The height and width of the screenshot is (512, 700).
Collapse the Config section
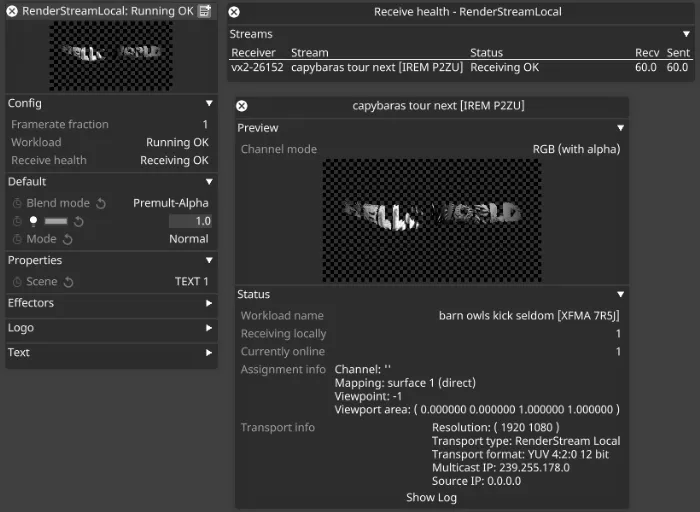coord(208,103)
